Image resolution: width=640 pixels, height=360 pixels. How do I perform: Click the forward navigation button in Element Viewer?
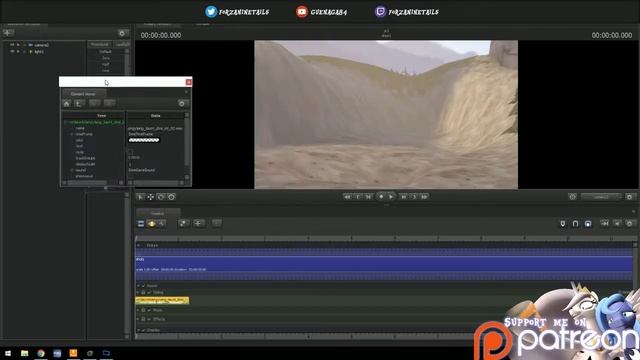coord(109,103)
